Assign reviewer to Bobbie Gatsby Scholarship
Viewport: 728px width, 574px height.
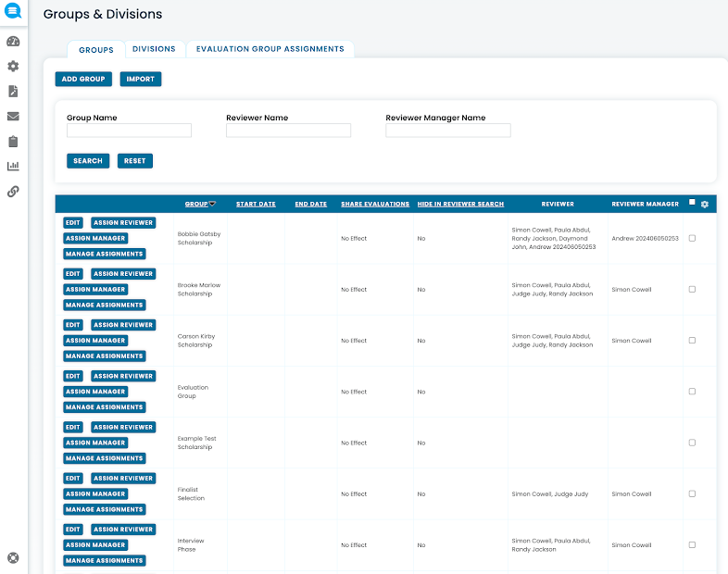pyautogui.click(x=123, y=223)
